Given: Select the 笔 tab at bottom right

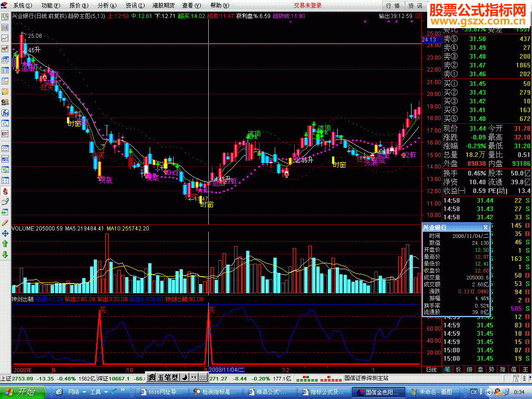Looking at the screenshot, I should [447, 369].
